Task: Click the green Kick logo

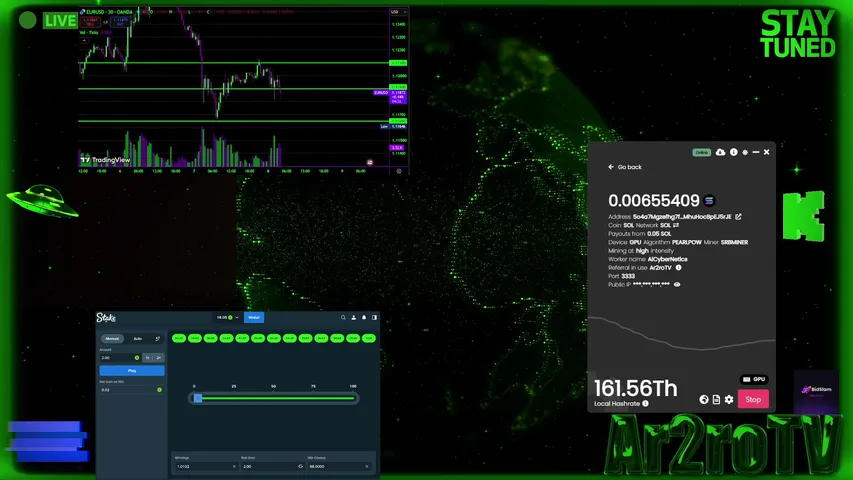Action: click(x=804, y=216)
